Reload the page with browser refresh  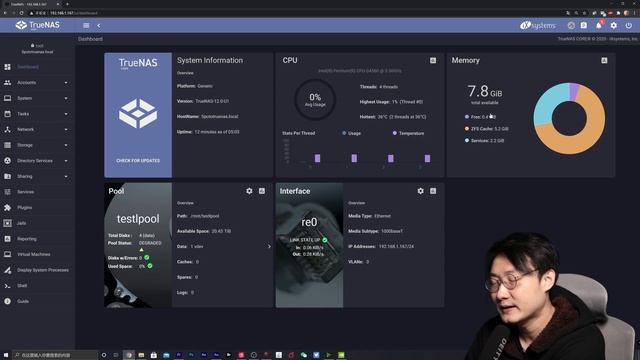point(22,13)
